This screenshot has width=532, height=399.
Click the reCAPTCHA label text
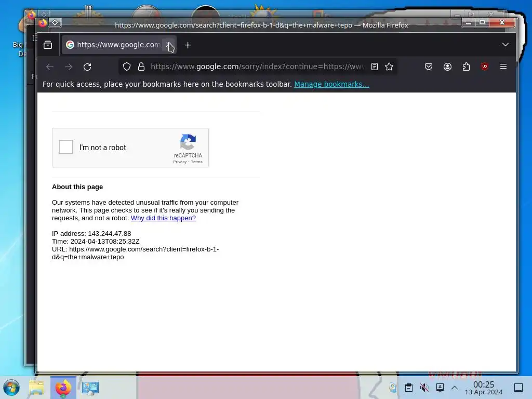[x=188, y=155]
